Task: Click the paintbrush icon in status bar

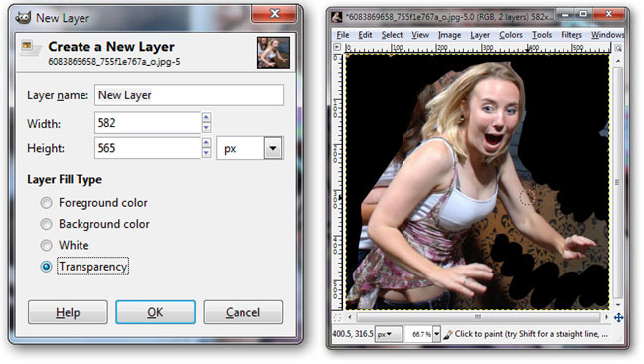Action: point(447,335)
